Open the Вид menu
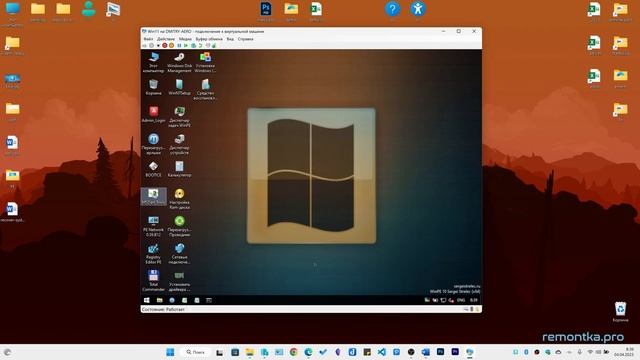 click(230, 39)
